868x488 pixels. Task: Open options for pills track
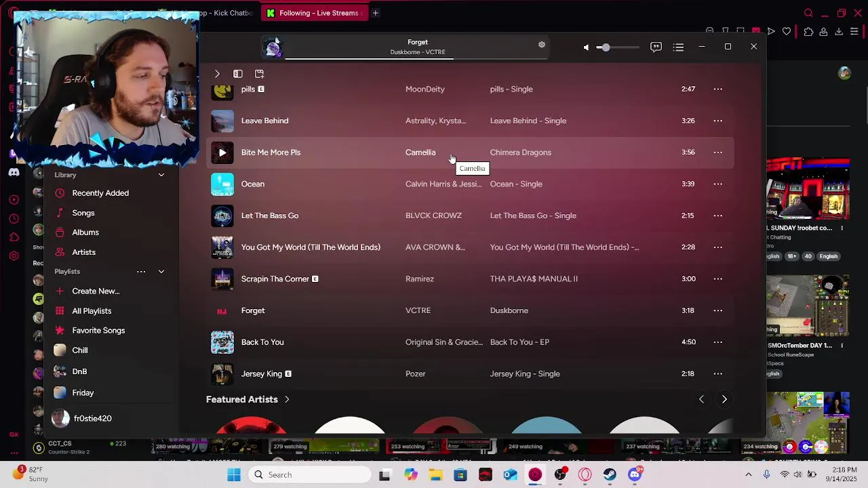pos(717,89)
